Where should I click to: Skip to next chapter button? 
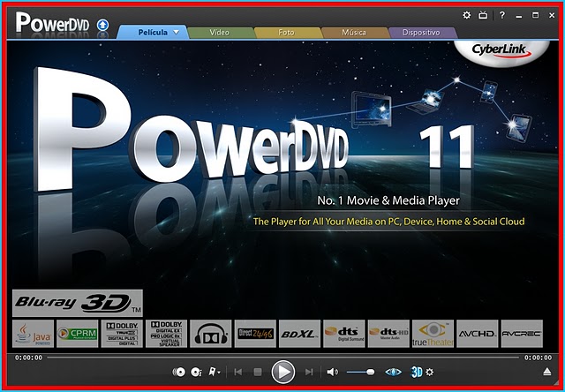click(308, 372)
